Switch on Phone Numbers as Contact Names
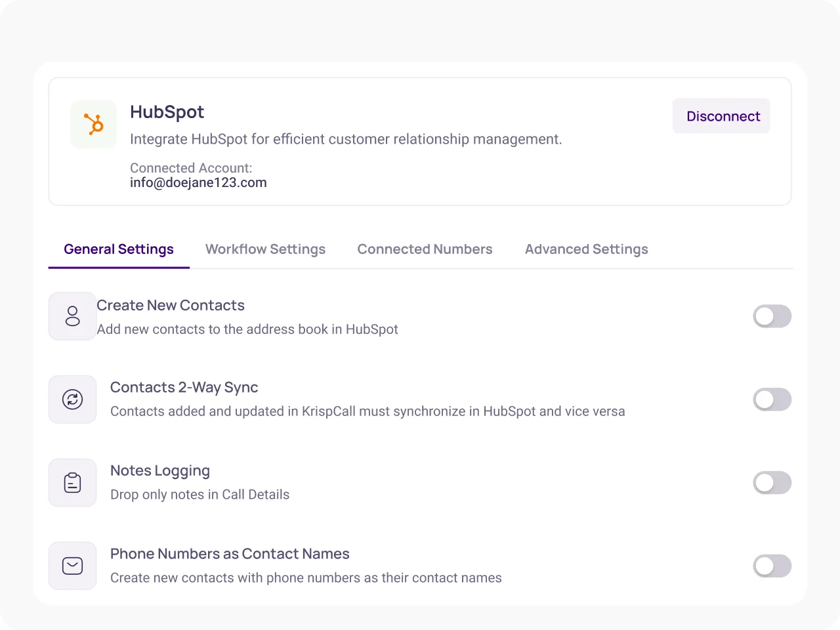This screenshot has width=840, height=630. 772,566
